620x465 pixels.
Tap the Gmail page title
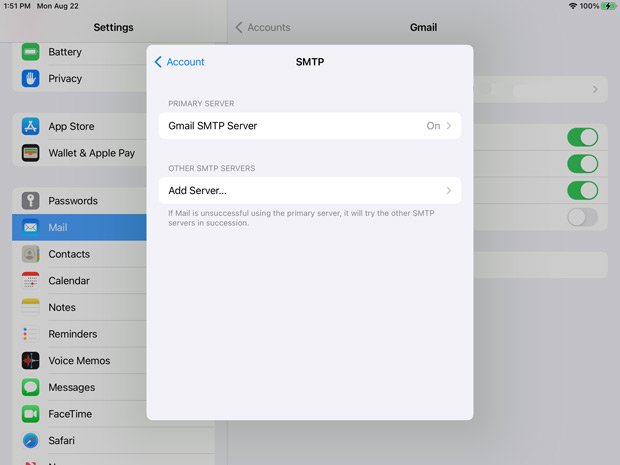(423, 27)
